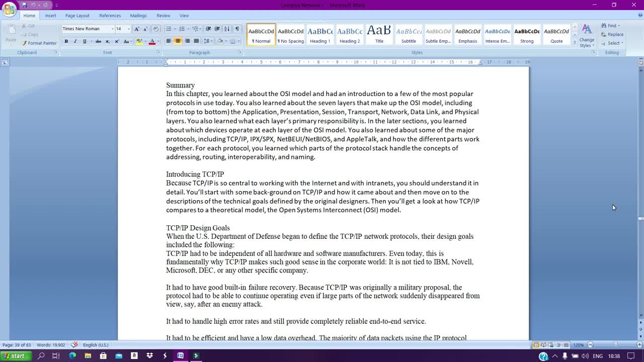Click the Borders icon
644x362 pixels.
pyautogui.click(x=232, y=41)
